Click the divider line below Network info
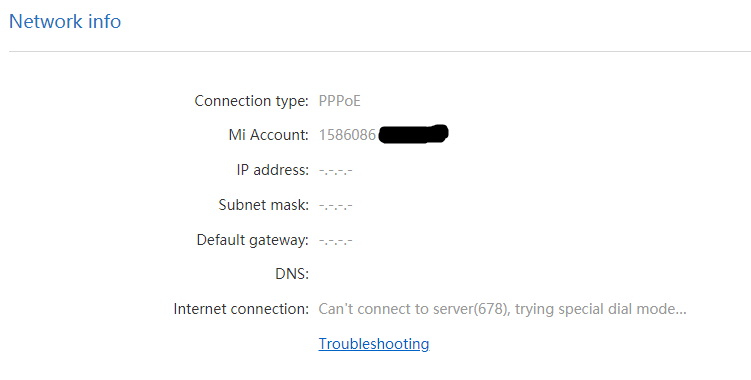The width and height of the screenshot is (751, 380). [380, 51]
